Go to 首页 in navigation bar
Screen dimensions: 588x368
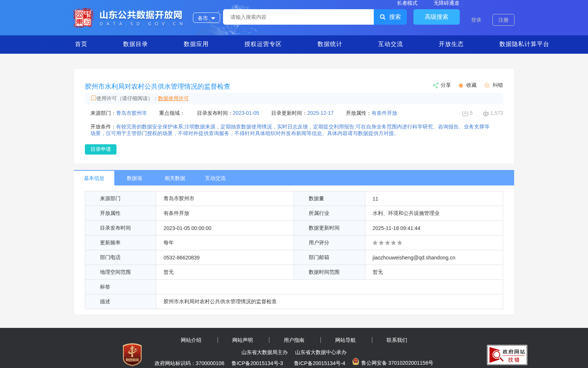(81, 44)
